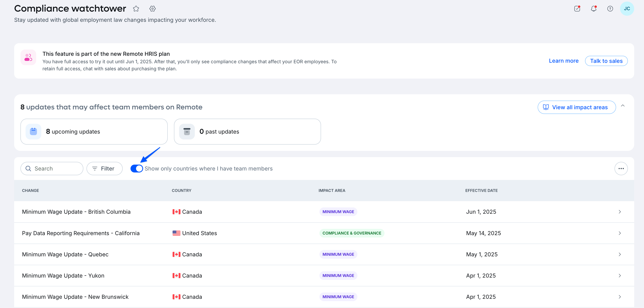
Task: Sort by the CHANGE column header
Action: 30,191
